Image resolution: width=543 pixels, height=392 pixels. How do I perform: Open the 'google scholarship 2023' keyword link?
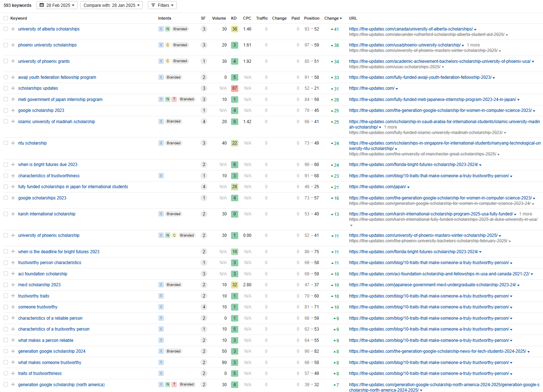(41, 110)
